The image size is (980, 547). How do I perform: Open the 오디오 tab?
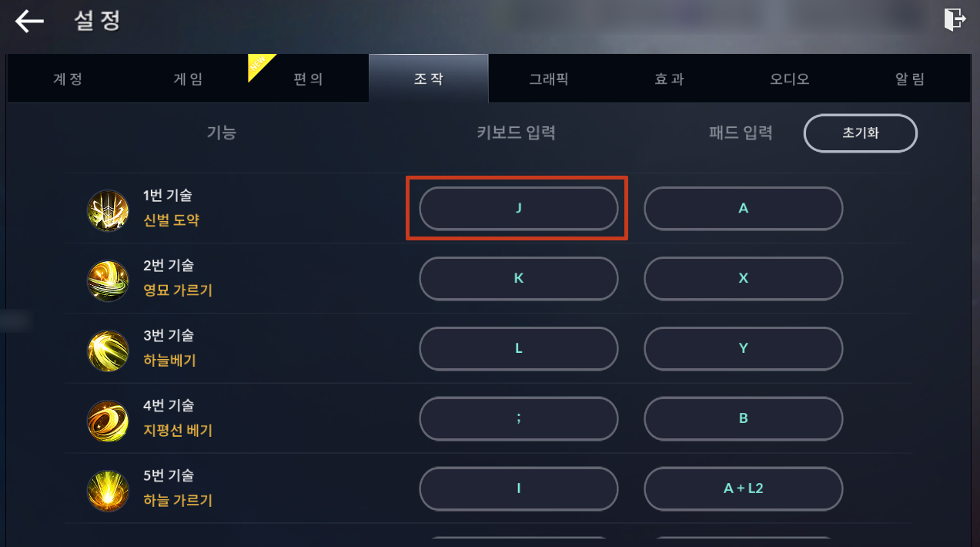789,79
